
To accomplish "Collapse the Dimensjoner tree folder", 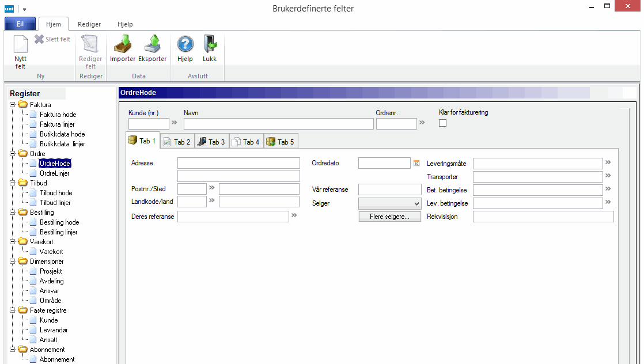I will coord(13,261).
